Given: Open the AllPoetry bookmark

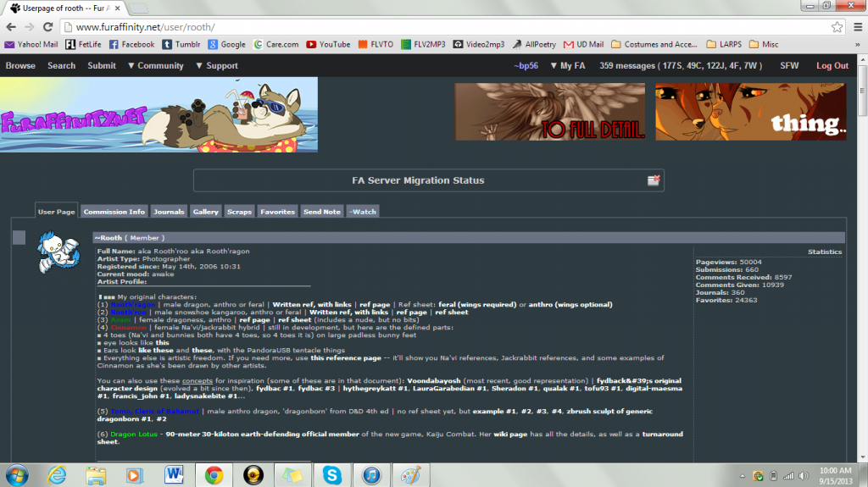Looking at the screenshot, I should point(534,44).
